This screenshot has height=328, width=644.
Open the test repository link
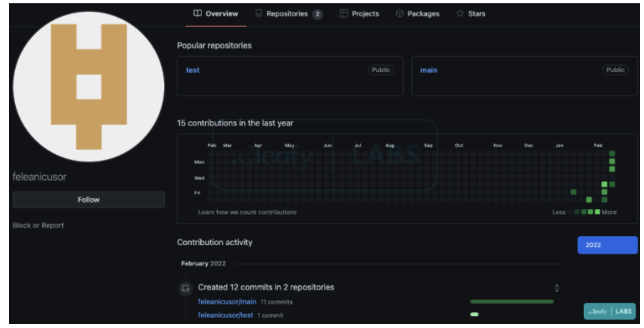pyautogui.click(x=193, y=70)
